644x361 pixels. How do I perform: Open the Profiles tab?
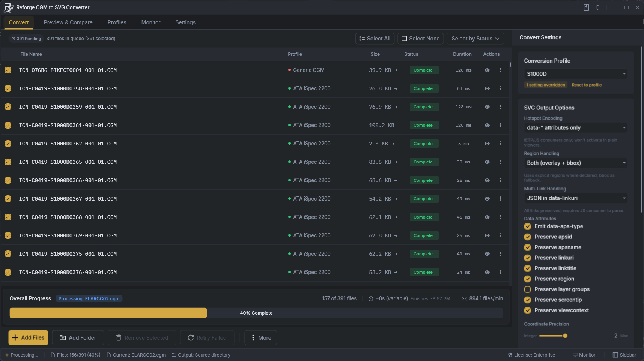pyautogui.click(x=117, y=22)
